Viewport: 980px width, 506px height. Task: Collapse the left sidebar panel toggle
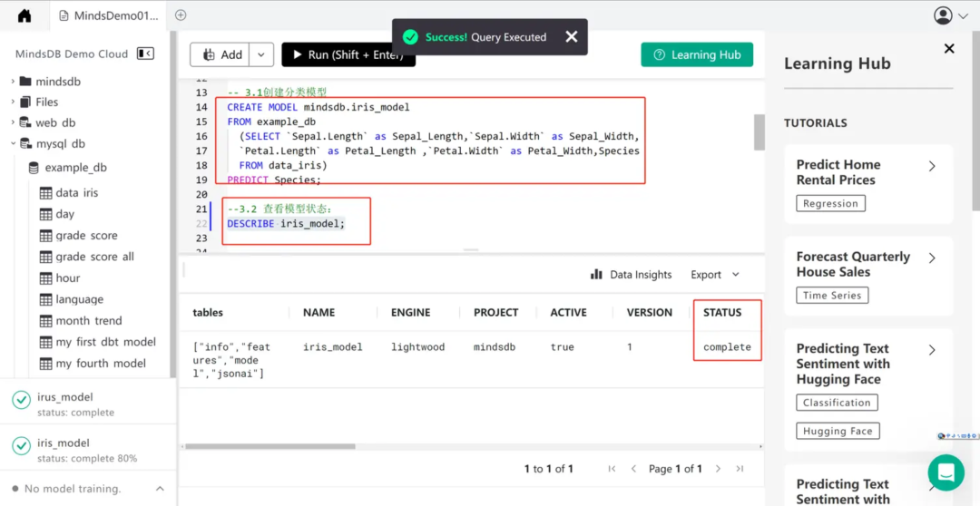coord(145,54)
